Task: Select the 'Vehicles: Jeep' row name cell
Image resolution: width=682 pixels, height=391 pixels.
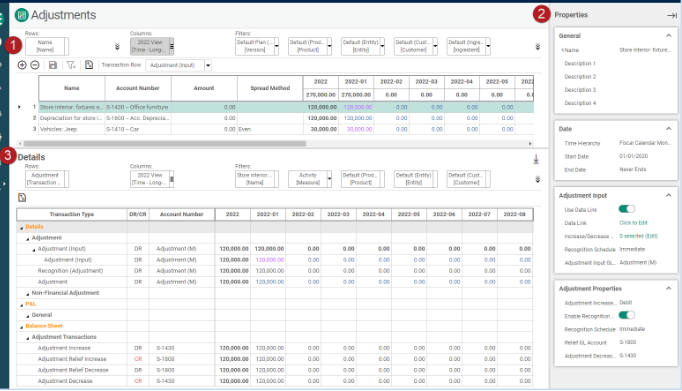Action: [x=72, y=129]
